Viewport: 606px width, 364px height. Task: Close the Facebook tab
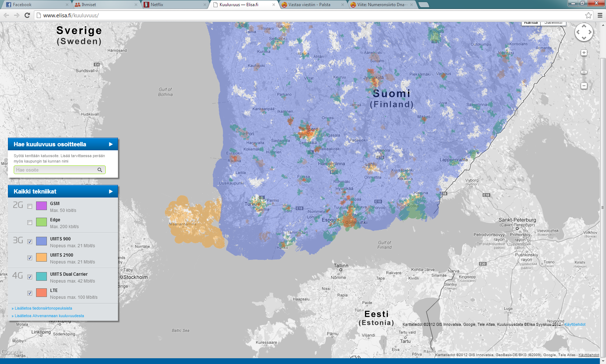(x=67, y=5)
